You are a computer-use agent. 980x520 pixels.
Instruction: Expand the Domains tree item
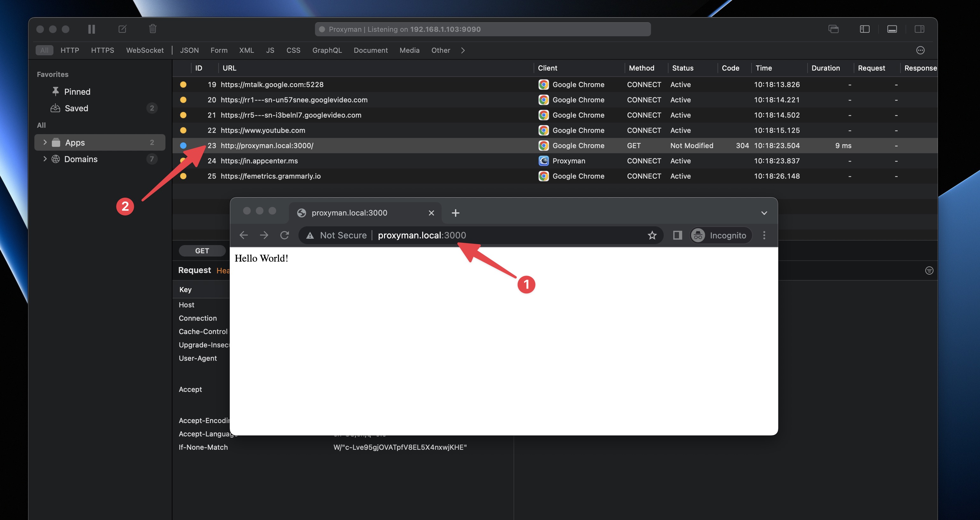pos(45,159)
